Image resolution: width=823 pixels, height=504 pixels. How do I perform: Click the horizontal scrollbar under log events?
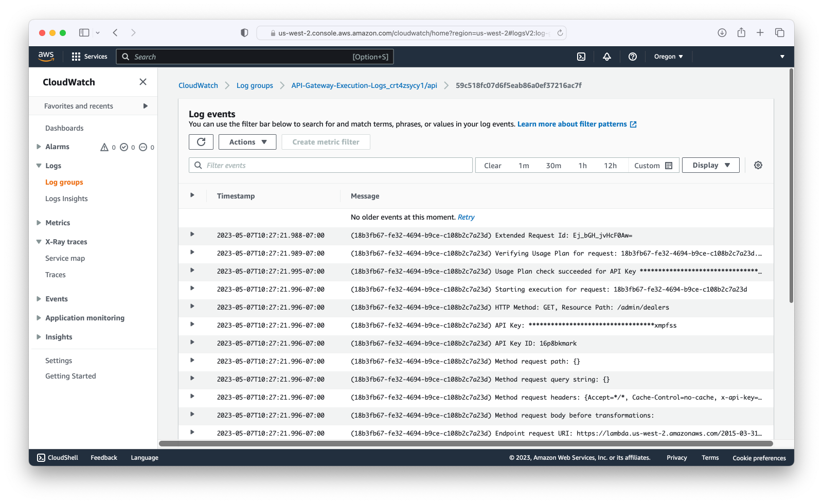click(x=466, y=443)
